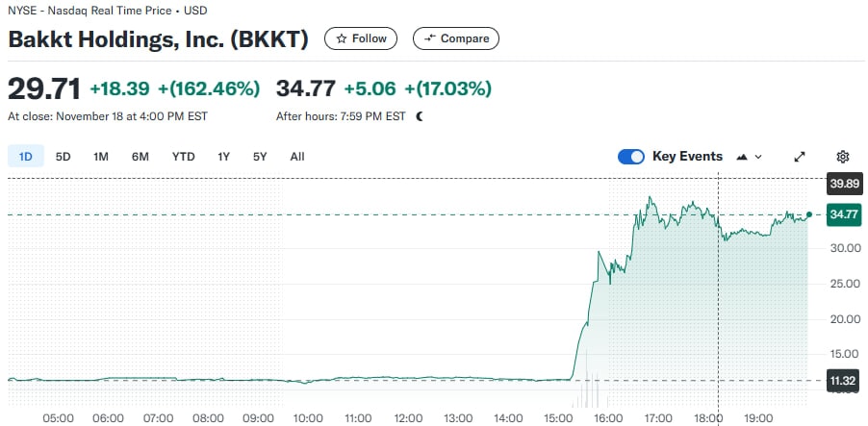Toggle the Key Events switch
The width and height of the screenshot is (868, 426).
point(631,157)
